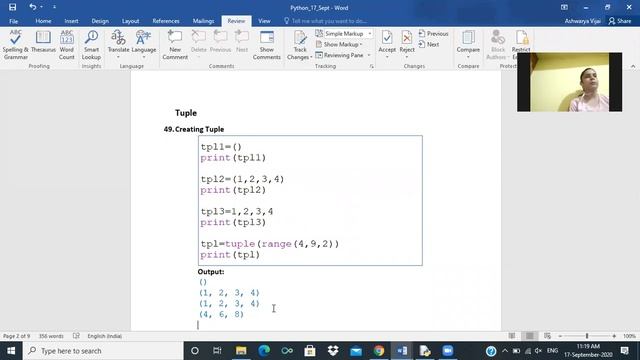Add a New Comment
640x360 pixels.
[175, 45]
